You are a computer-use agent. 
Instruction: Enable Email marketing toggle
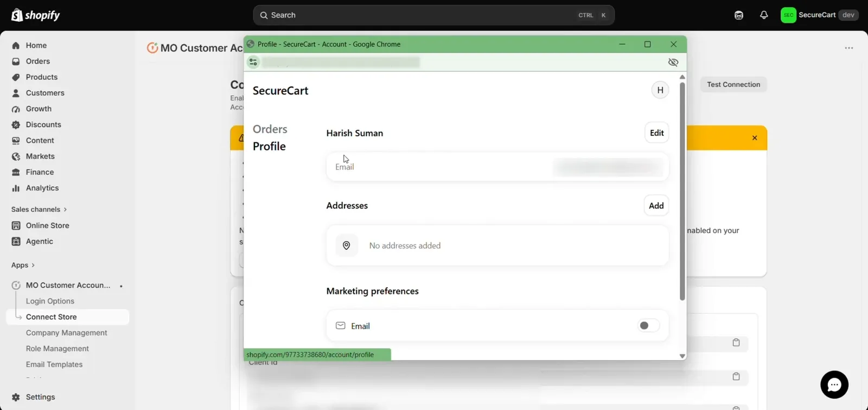pyautogui.click(x=648, y=326)
